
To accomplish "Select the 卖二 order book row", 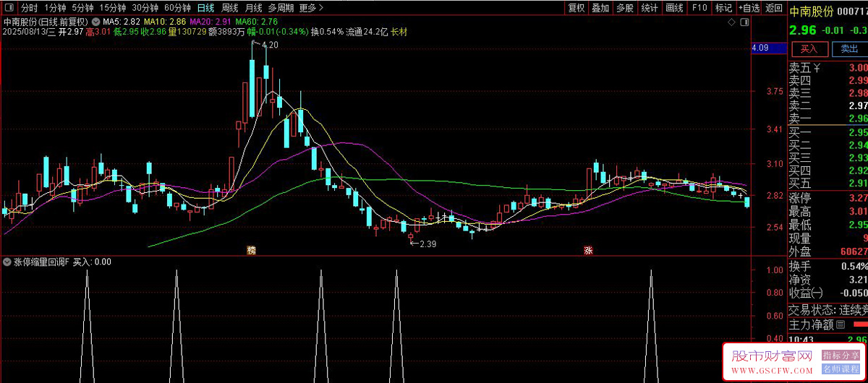I will click(828, 106).
